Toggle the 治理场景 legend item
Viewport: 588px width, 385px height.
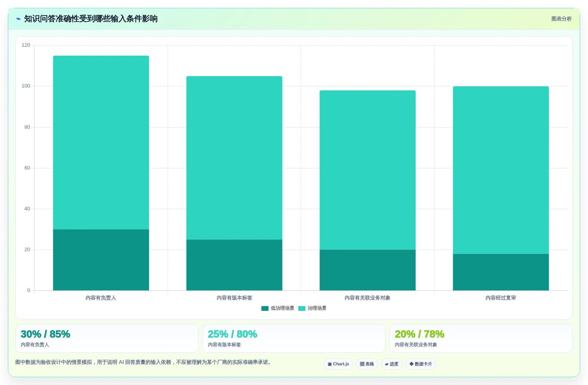coord(312,308)
